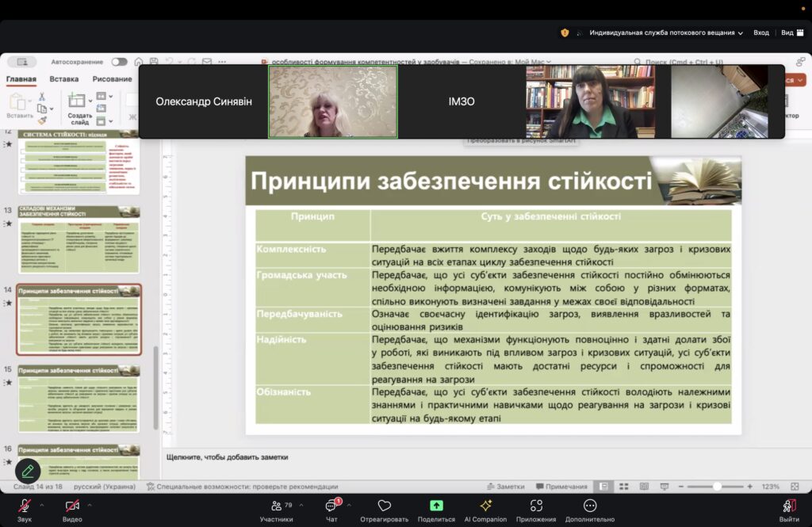This screenshot has width=812, height=527.
Task: Select slide 13 thumbnail СКЛАДОВІ МЕХАНІЗМИ
Action: click(x=79, y=239)
